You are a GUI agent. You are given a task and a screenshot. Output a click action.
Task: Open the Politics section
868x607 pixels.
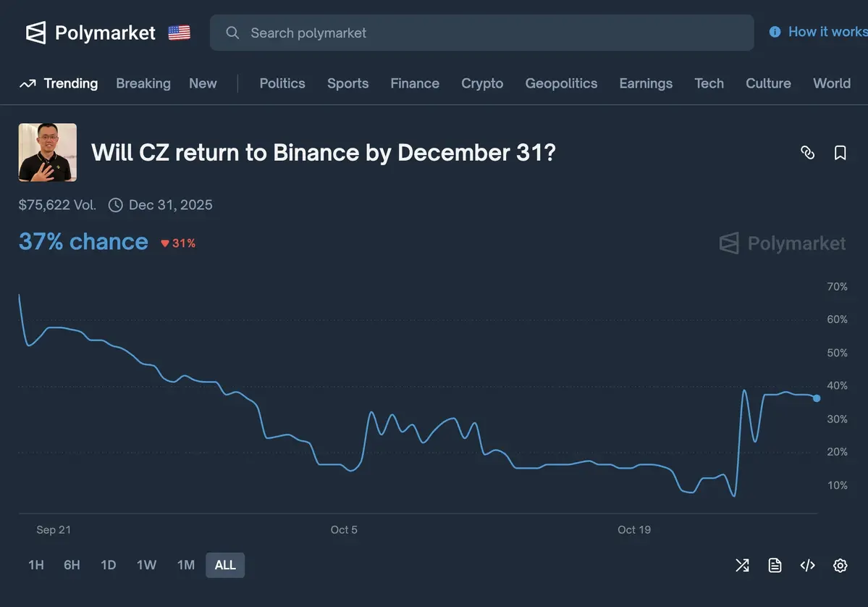pos(282,82)
